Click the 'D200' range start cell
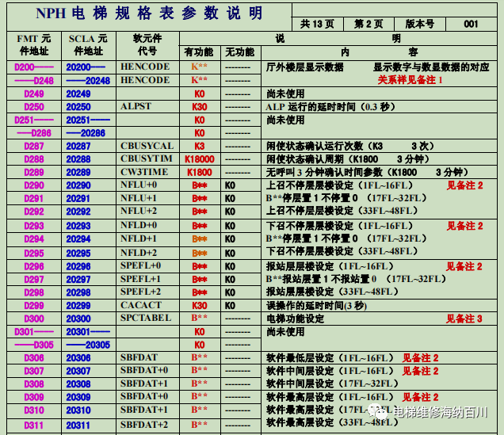Image resolution: width=504 pixels, height=435 pixels. point(34,67)
